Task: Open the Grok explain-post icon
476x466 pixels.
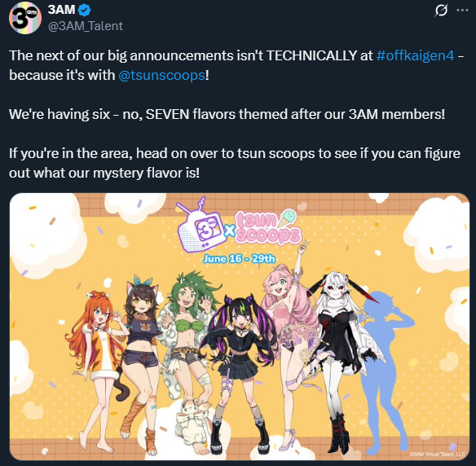Action: tap(441, 11)
